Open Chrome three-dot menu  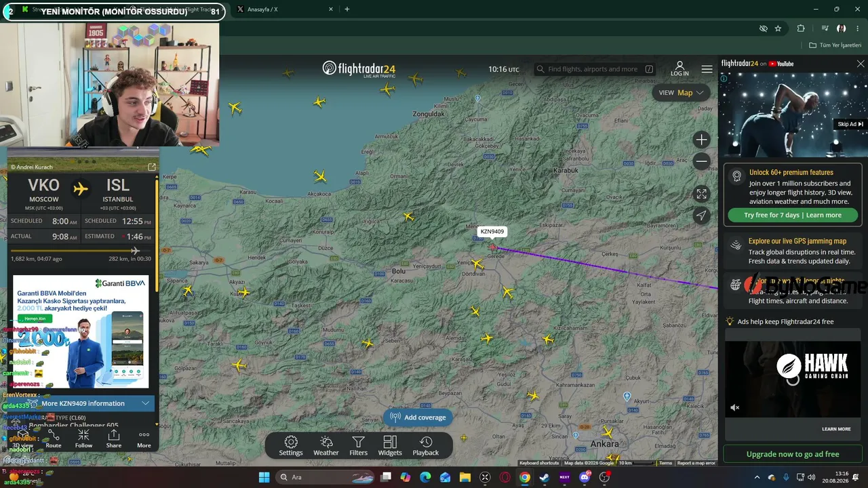tap(859, 28)
